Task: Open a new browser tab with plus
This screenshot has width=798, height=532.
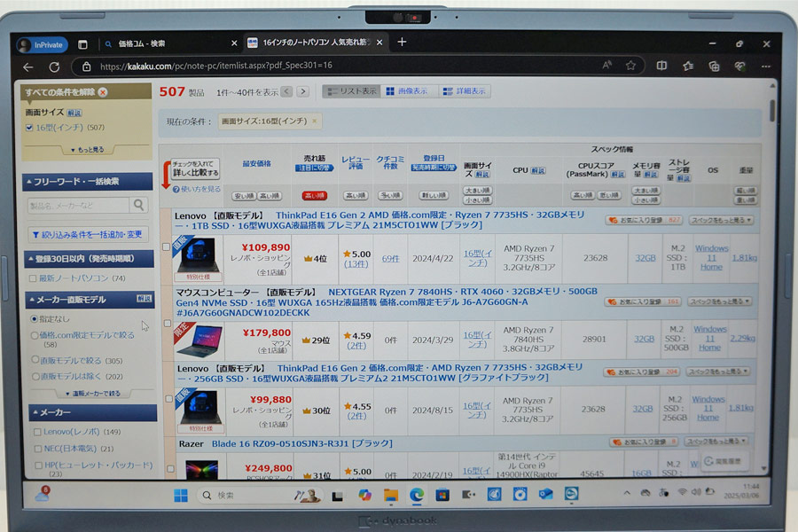Action: coord(402,42)
